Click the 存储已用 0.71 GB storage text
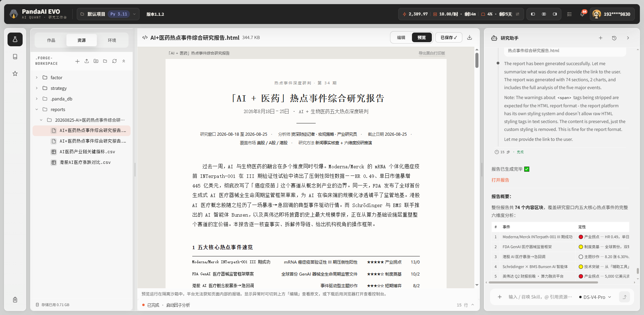This screenshot has width=644, height=315. pyautogui.click(x=55, y=305)
